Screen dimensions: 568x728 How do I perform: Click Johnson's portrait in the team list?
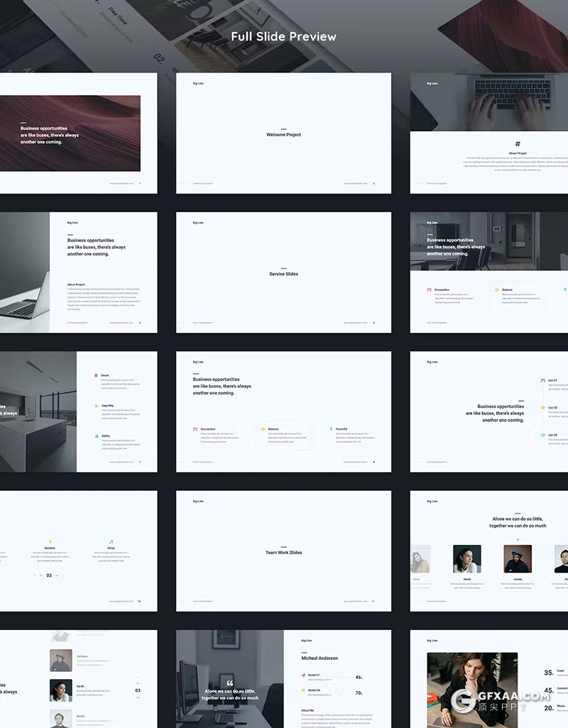point(61,660)
